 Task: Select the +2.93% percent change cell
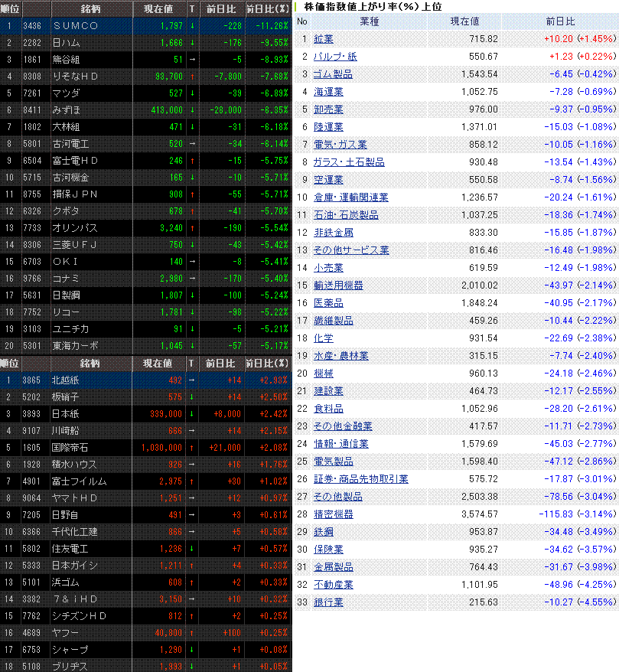tap(273, 380)
